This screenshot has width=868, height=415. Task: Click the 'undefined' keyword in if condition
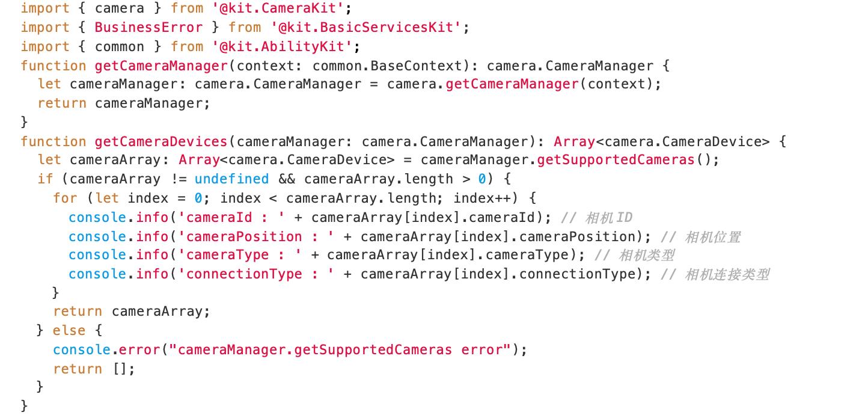231,179
